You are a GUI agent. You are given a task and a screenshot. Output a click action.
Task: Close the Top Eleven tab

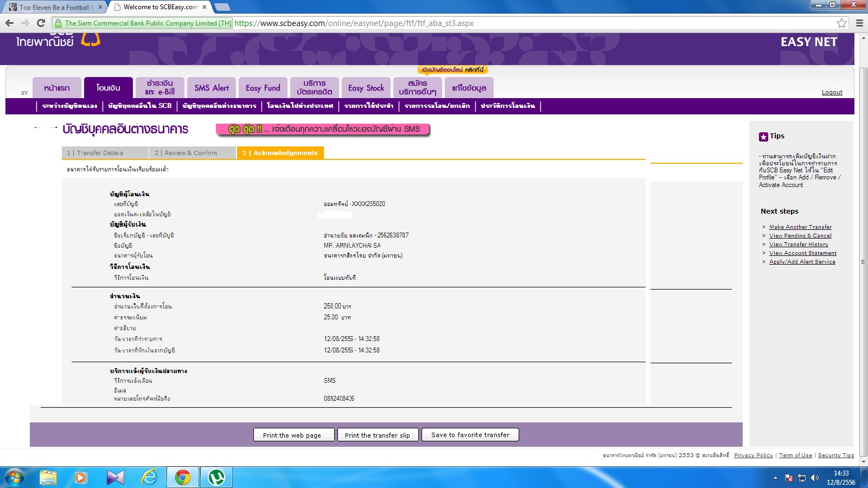point(100,7)
